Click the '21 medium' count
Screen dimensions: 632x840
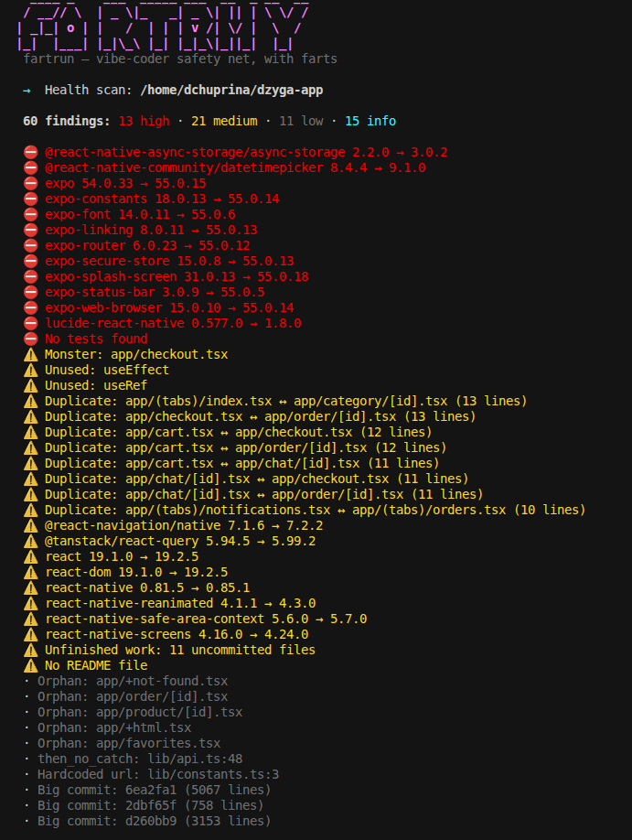point(224,121)
